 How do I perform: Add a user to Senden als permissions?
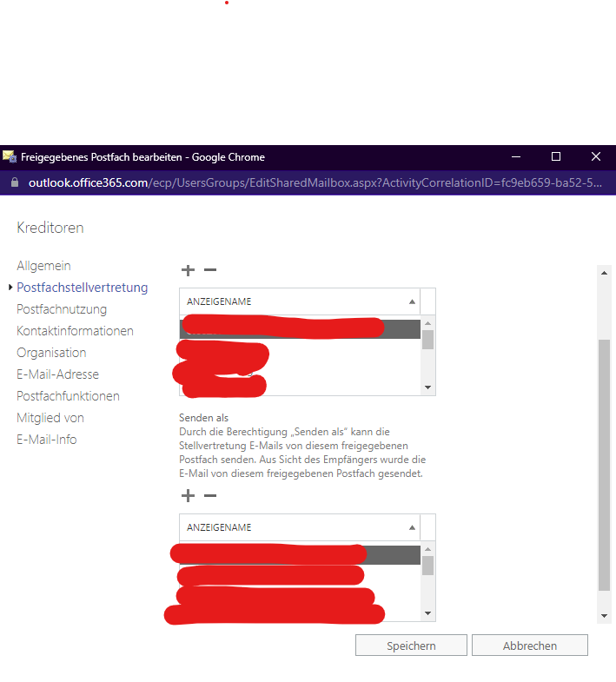pyautogui.click(x=188, y=495)
